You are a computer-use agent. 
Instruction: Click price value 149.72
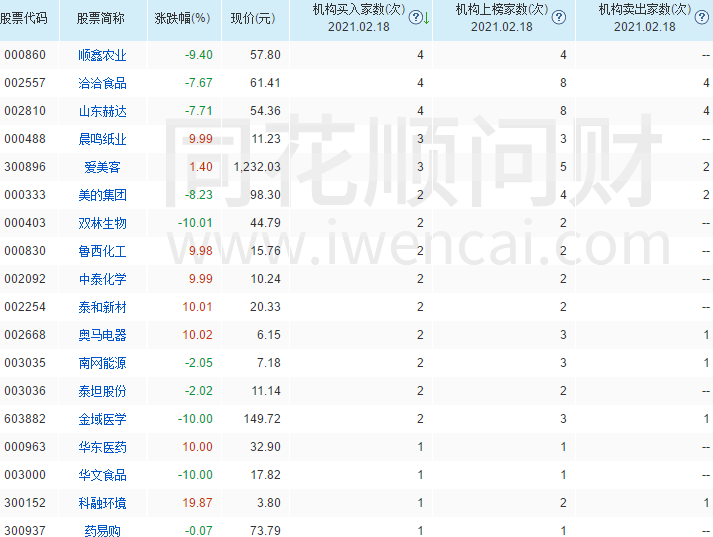262,419
